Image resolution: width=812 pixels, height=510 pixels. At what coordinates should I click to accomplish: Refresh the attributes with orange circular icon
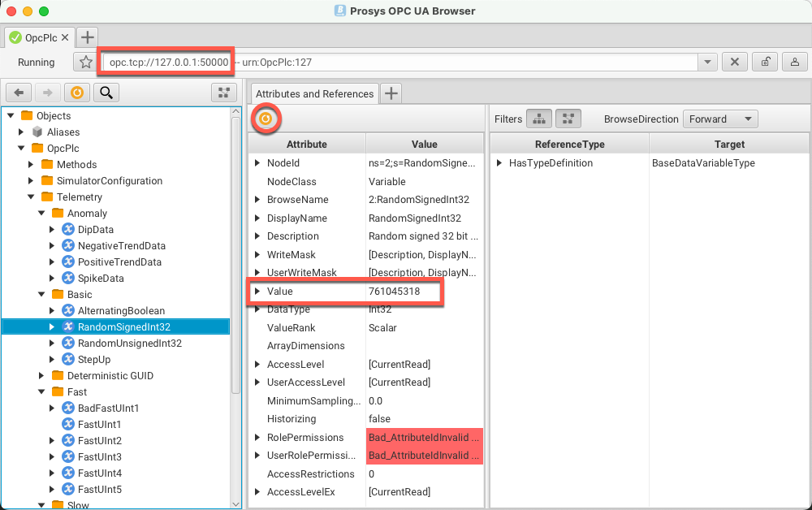tap(266, 119)
